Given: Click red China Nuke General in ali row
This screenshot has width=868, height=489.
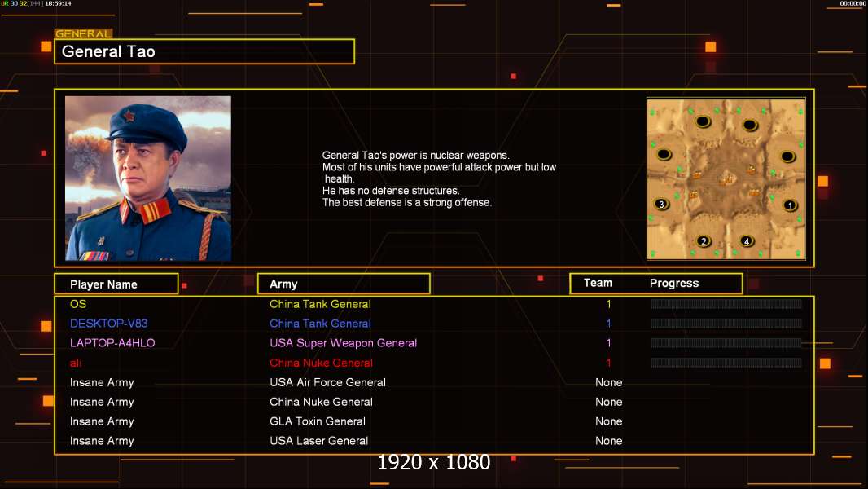Looking at the screenshot, I should point(321,363).
